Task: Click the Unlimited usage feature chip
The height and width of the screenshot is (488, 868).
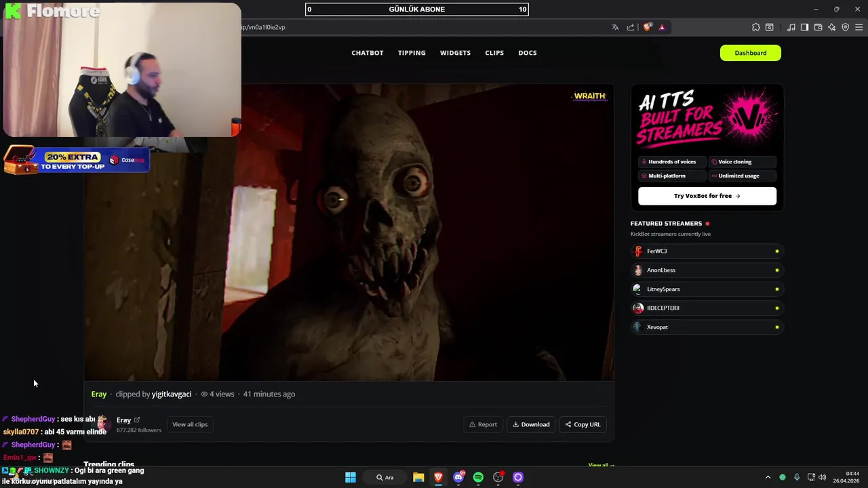Action: pos(743,176)
